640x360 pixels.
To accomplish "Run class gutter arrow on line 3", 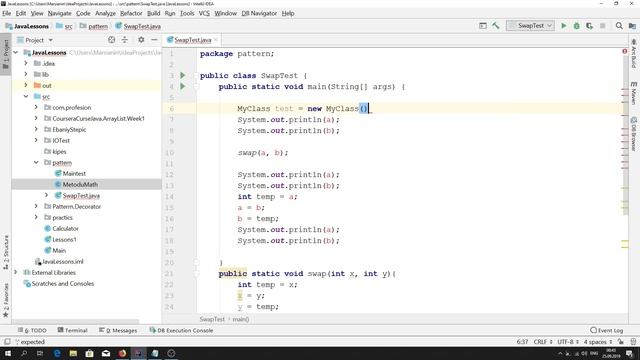I will tap(182, 76).
